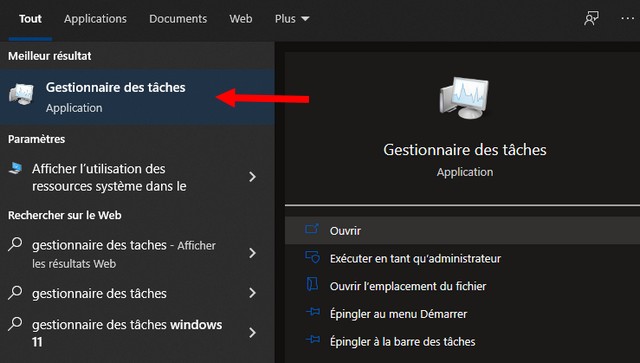This screenshot has width=640, height=363.
Task: Click the administrator shield icon
Action: [x=313, y=257]
